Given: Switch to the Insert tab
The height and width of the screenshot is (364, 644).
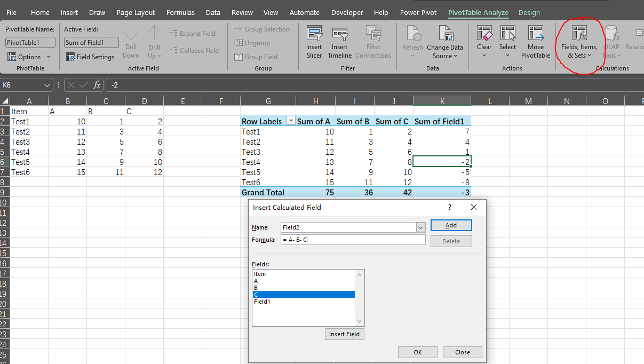Looking at the screenshot, I should click(x=69, y=12).
